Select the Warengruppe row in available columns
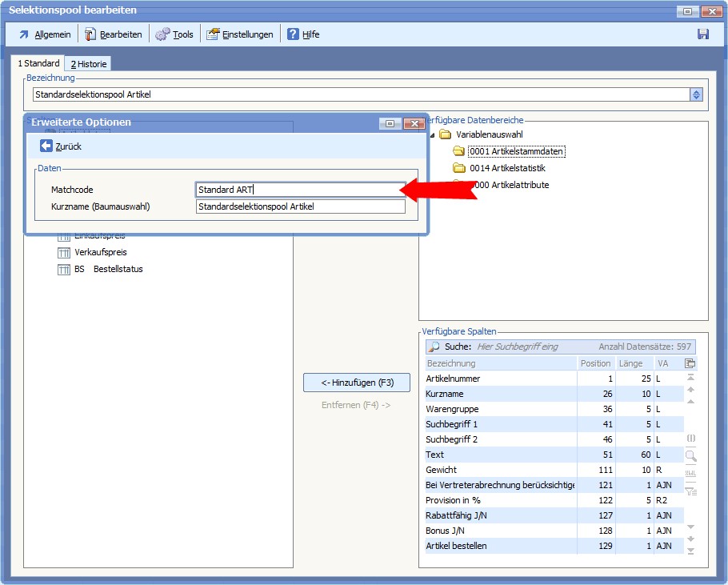 pos(452,409)
